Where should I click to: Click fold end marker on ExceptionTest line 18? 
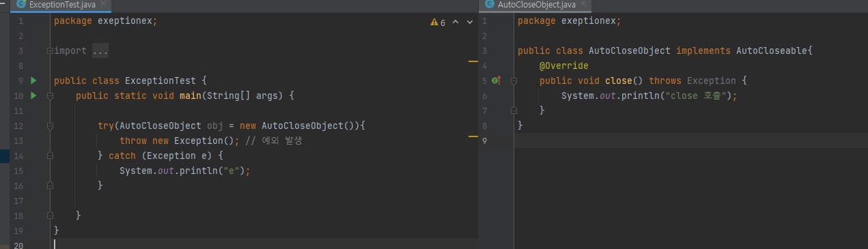coord(50,215)
